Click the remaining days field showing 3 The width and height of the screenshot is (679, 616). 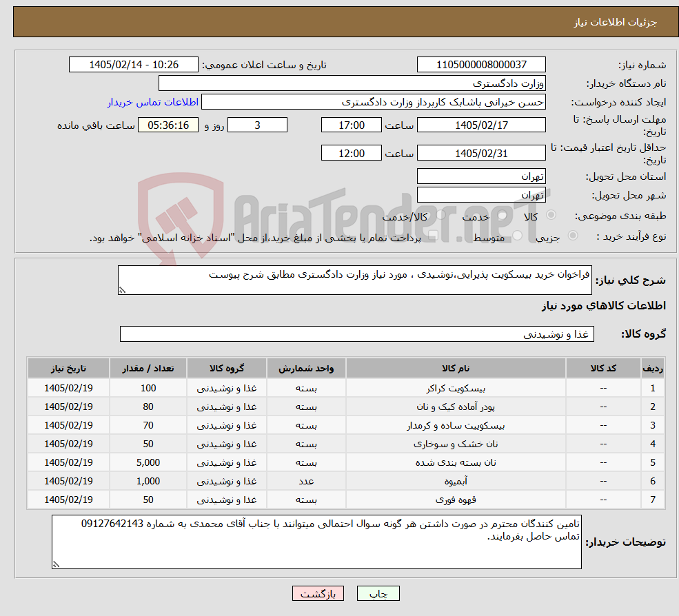coord(257,125)
